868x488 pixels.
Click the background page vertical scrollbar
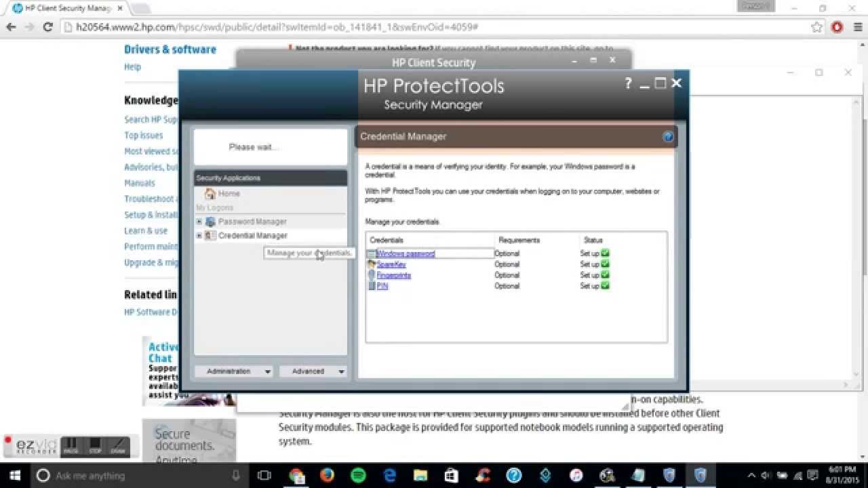[864, 249]
